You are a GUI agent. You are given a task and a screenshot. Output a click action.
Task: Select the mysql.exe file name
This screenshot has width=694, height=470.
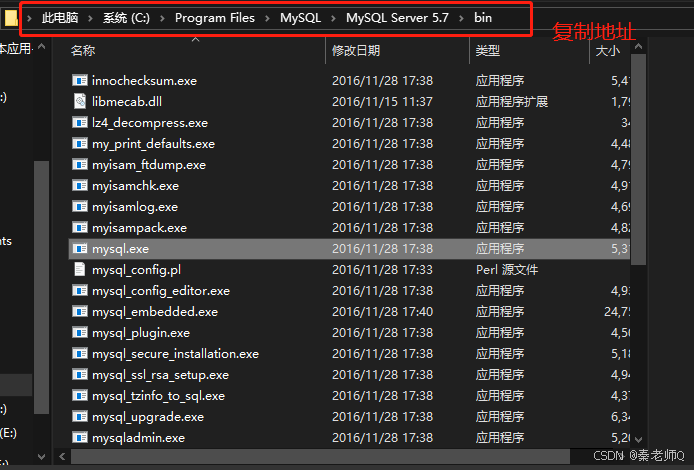(120, 249)
